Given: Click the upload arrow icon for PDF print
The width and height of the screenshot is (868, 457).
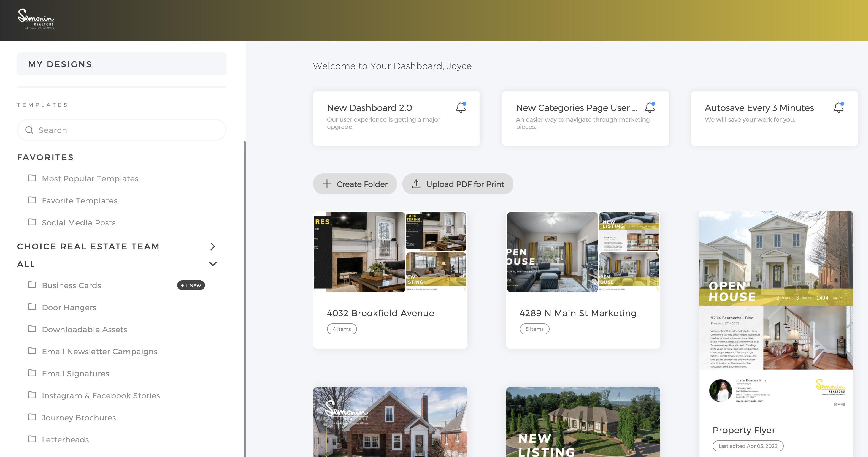Looking at the screenshot, I should [x=416, y=184].
